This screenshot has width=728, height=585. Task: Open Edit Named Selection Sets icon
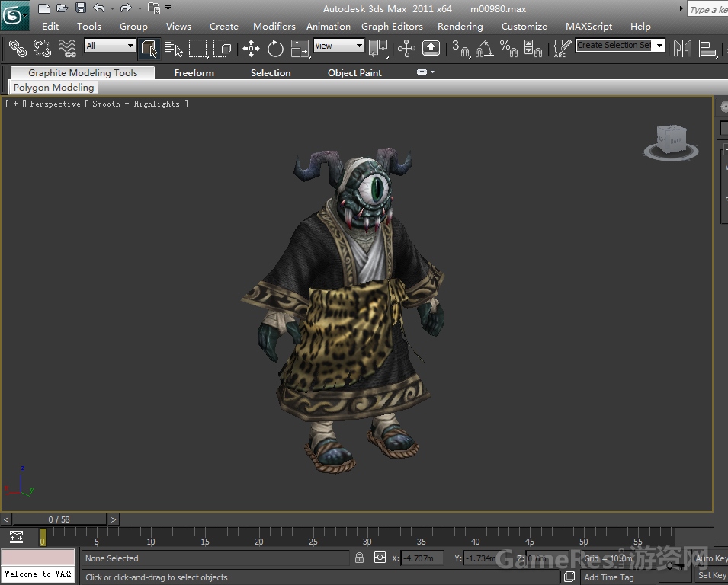coord(563,48)
